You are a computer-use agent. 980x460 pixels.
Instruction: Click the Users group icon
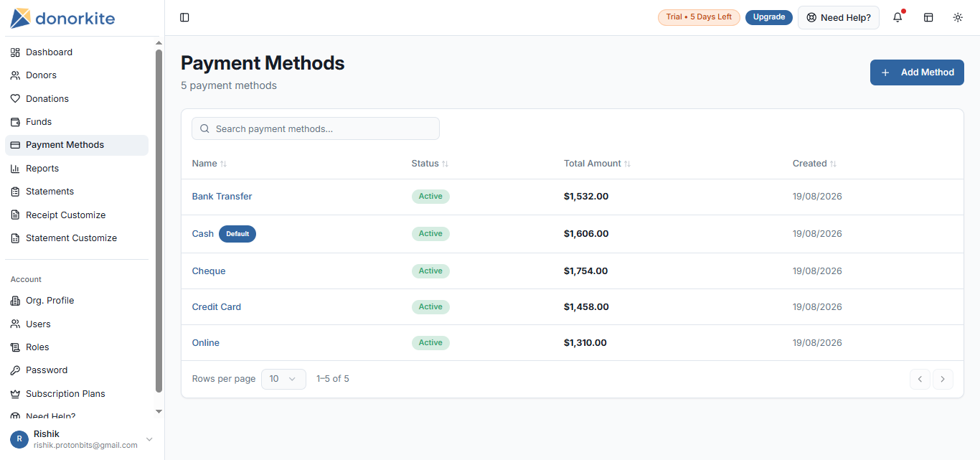tap(15, 324)
